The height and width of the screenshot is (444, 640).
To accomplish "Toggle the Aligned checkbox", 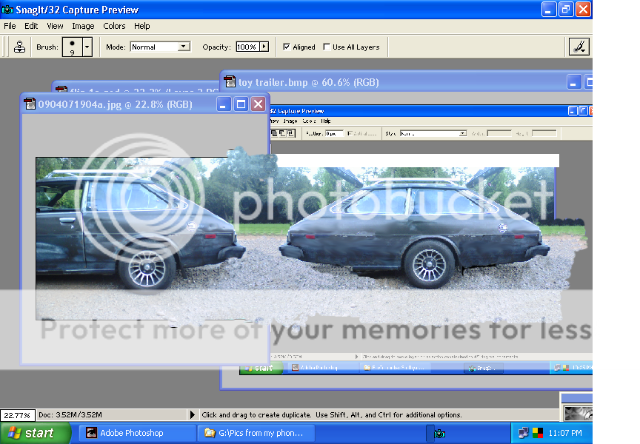I will [287, 47].
